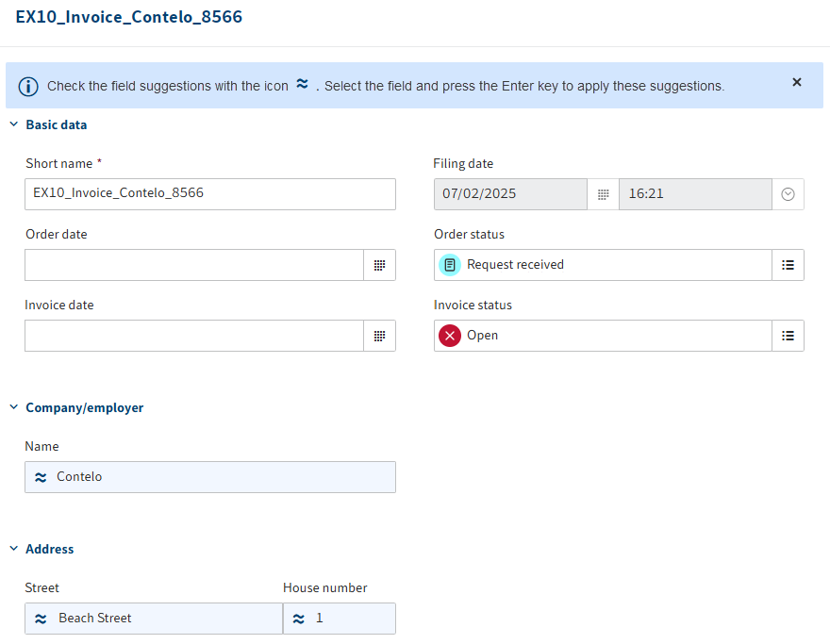Open the Invoice status selection list
Image resolution: width=830 pixels, height=644 pixels.
[788, 336]
